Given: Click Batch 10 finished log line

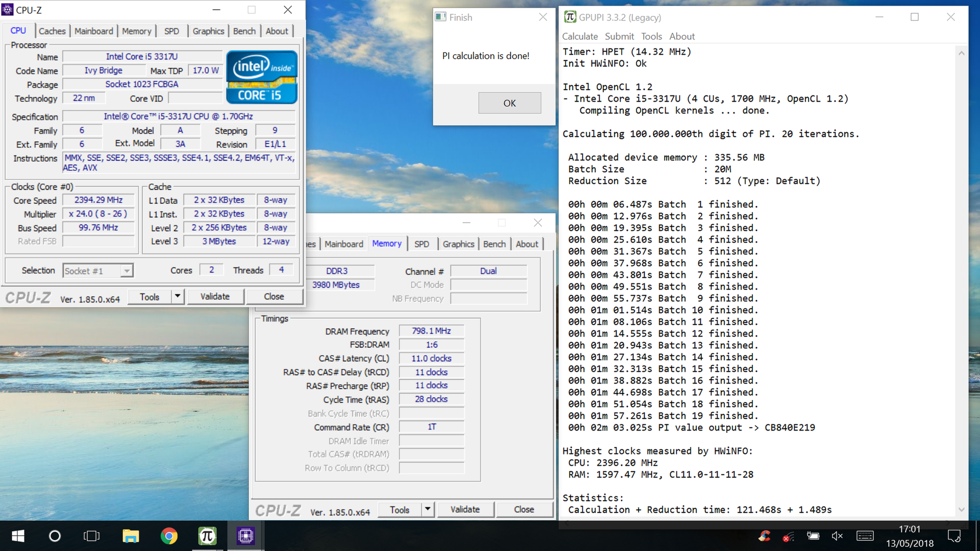Looking at the screenshot, I should [663, 310].
